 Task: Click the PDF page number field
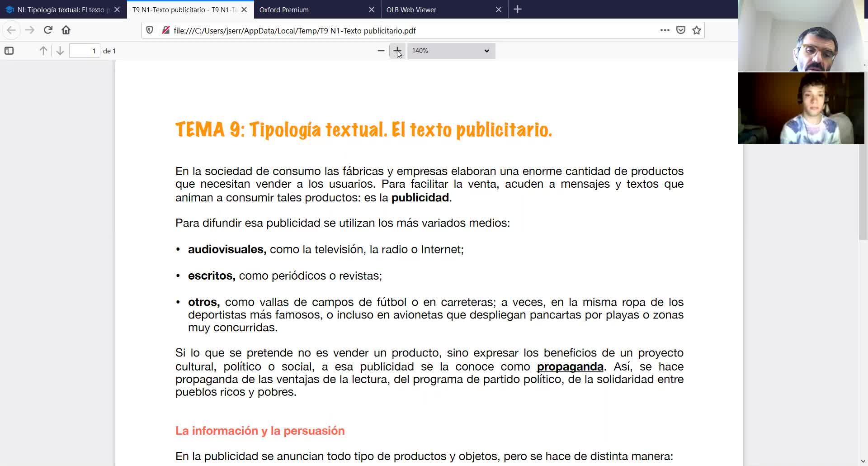[x=85, y=51]
